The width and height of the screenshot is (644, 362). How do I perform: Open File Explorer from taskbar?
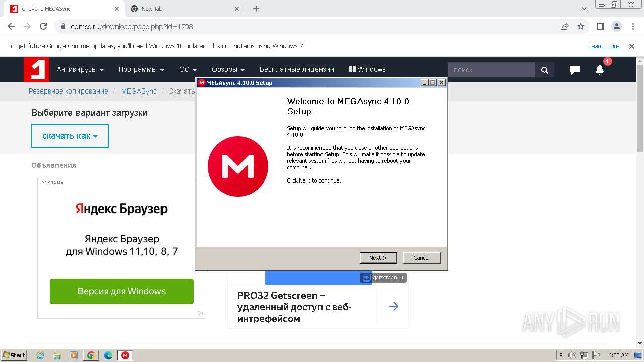click(x=57, y=355)
